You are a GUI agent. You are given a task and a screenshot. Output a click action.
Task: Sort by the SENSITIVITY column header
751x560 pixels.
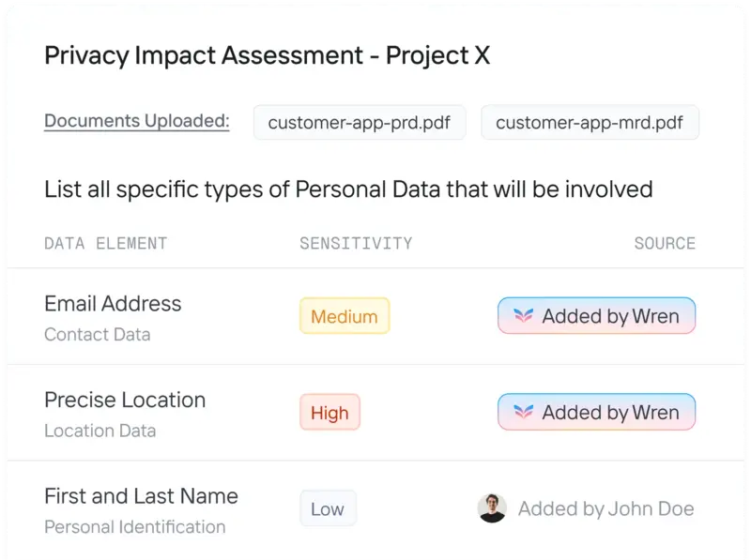356,243
